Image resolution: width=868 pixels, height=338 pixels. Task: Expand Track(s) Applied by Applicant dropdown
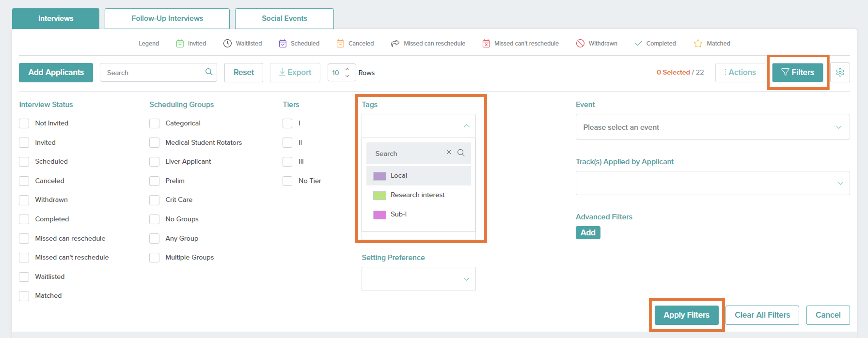coord(713,183)
